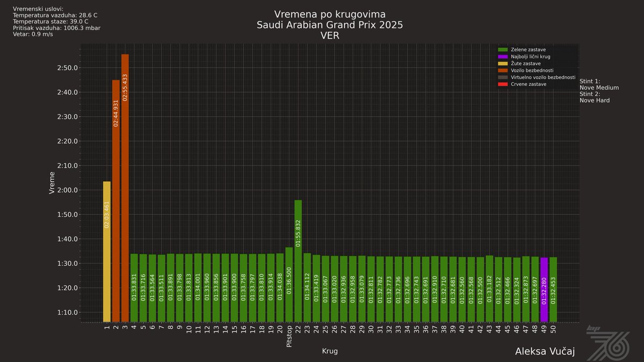Select the safety car bar 02:55.433
Viewport: 644px width, 362px height.
125,188
